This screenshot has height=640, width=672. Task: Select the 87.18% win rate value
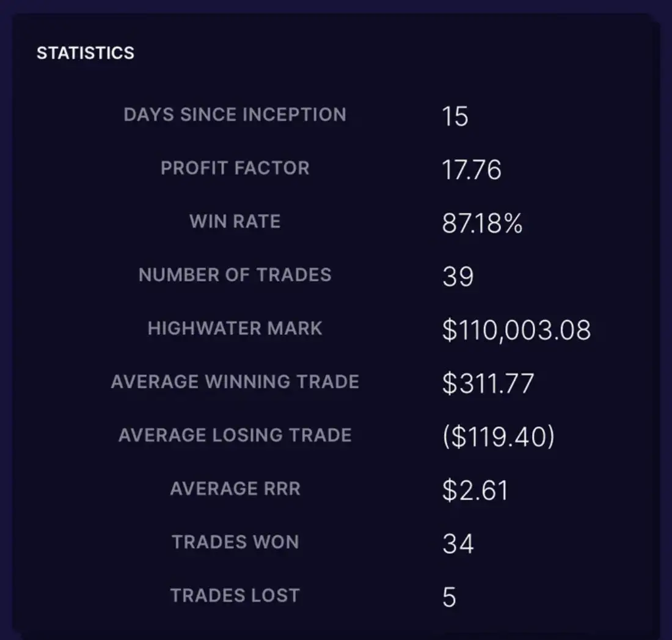[x=482, y=224]
